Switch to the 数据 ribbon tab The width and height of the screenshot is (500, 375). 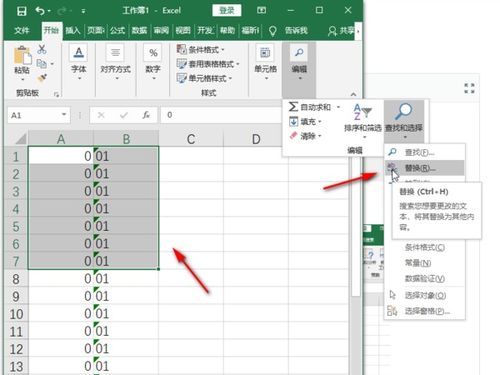point(139,31)
